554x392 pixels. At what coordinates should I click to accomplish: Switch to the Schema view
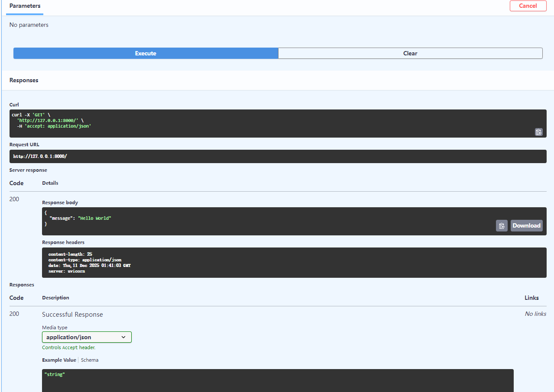(89, 360)
